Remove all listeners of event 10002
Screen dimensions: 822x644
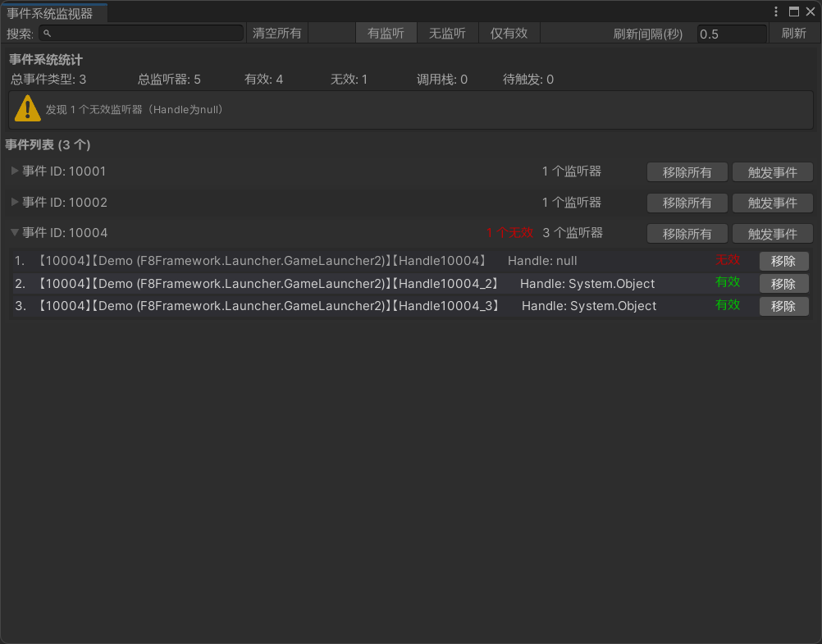coord(687,203)
